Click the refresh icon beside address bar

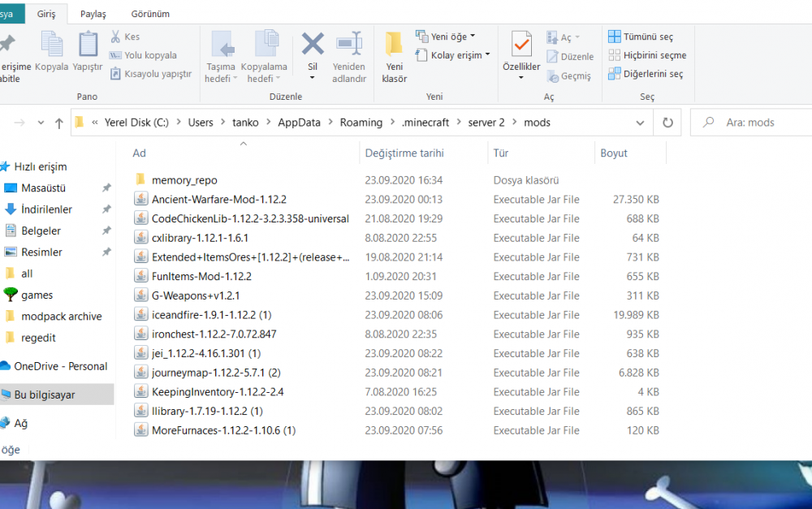[x=667, y=123]
